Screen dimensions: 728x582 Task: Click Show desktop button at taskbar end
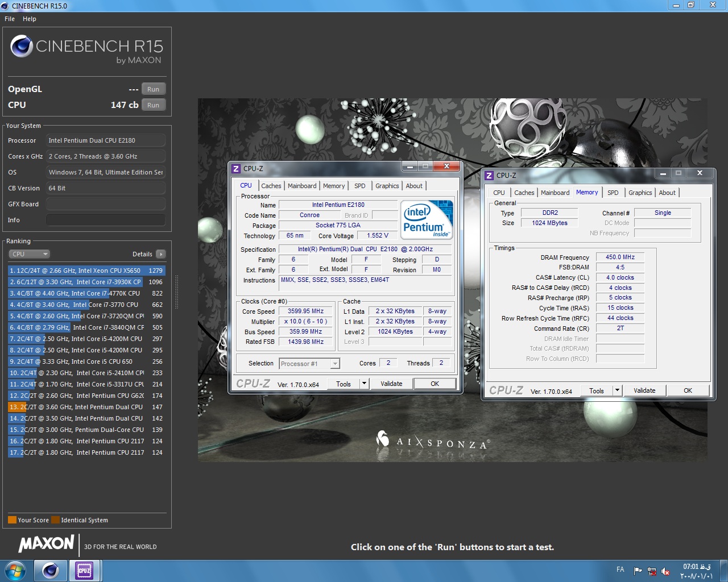724,571
